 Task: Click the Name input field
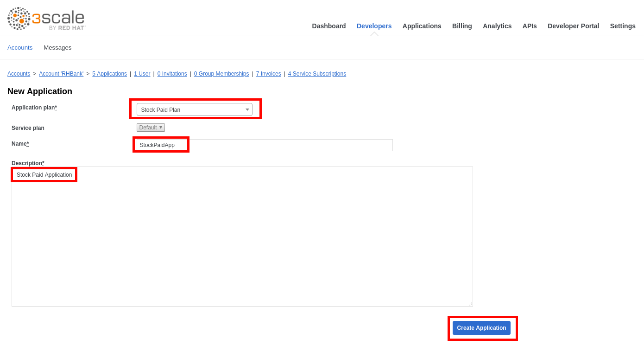264,145
